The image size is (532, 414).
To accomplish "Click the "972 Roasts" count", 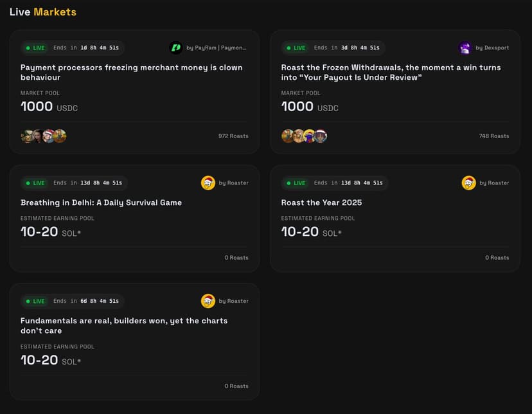I will (x=233, y=136).
